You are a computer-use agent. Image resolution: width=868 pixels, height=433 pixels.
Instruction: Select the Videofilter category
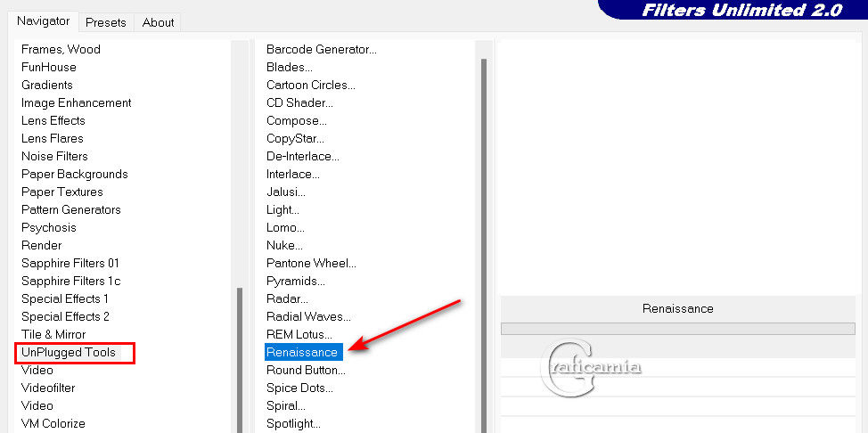[48, 388]
